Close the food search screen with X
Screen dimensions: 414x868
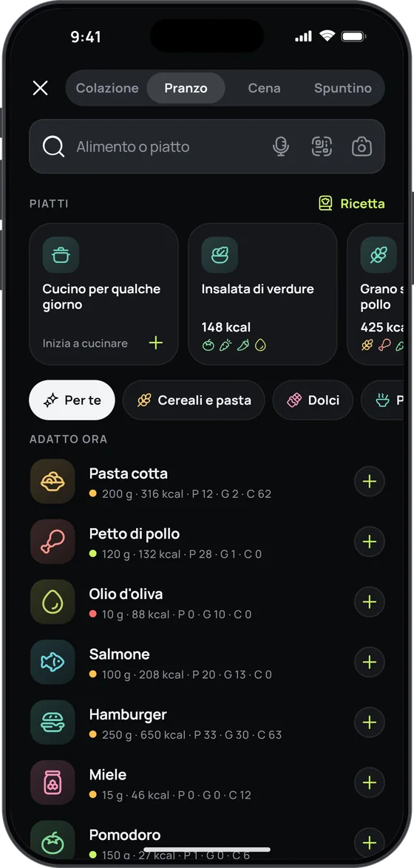41,88
